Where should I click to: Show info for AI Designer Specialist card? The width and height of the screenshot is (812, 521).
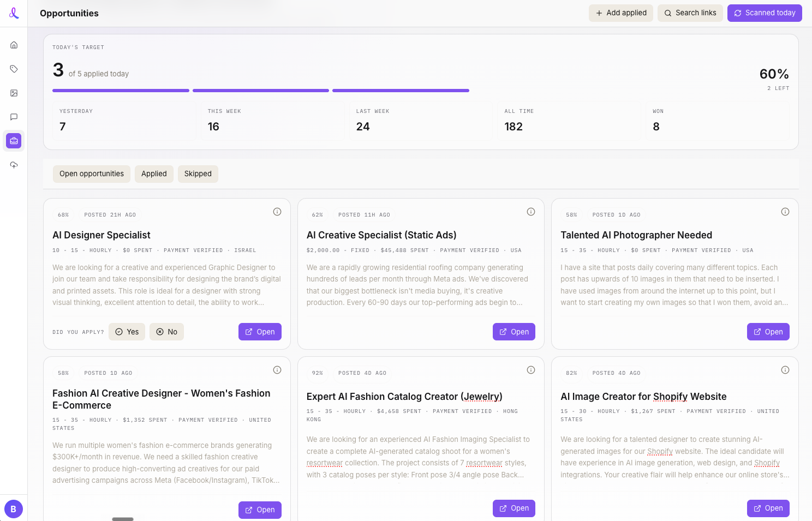[277, 212]
